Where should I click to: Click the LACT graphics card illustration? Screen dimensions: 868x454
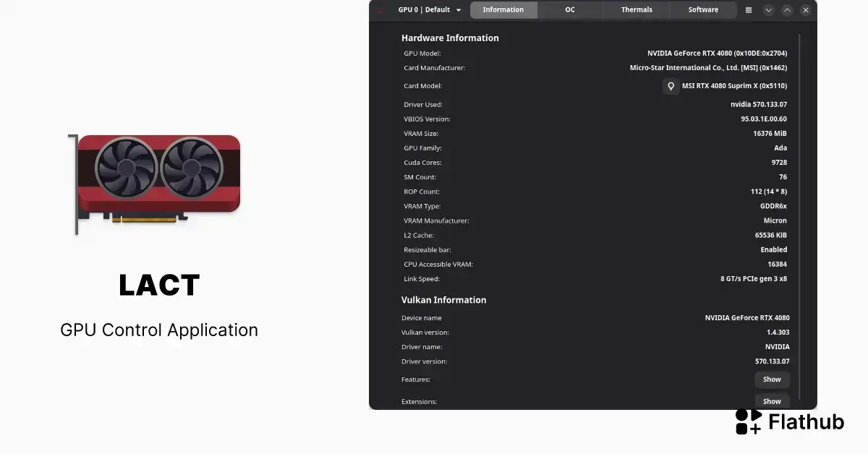pos(155,184)
